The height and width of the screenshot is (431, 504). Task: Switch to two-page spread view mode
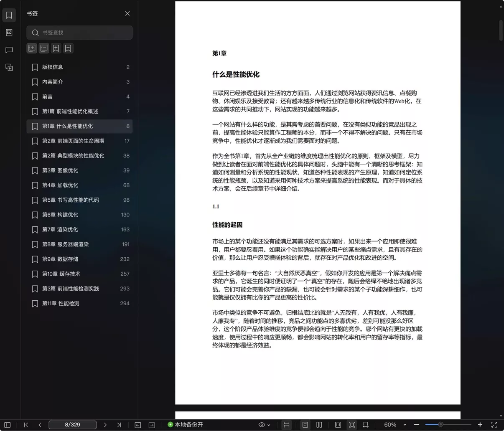pyautogui.click(x=319, y=424)
